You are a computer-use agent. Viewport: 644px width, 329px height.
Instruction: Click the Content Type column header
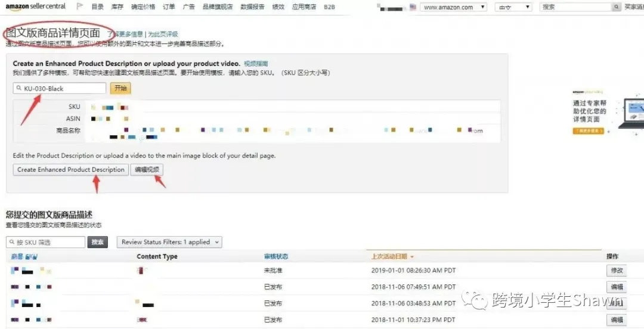pos(157,256)
